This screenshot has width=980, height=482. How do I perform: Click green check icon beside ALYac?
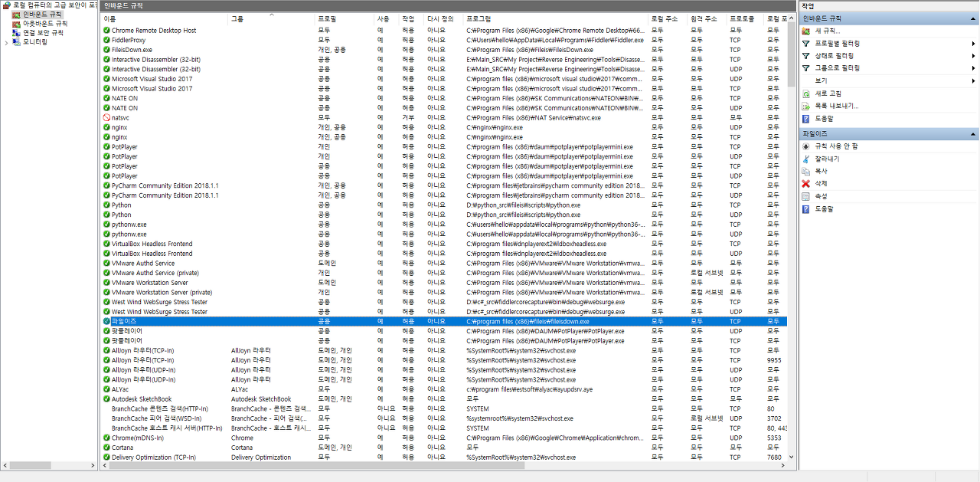click(106, 389)
